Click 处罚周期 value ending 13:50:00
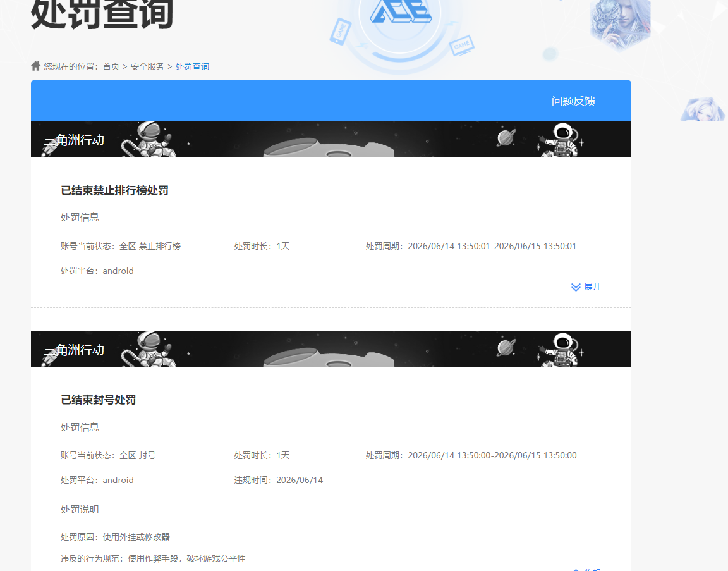The image size is (728, 571). tap(492, 455)
